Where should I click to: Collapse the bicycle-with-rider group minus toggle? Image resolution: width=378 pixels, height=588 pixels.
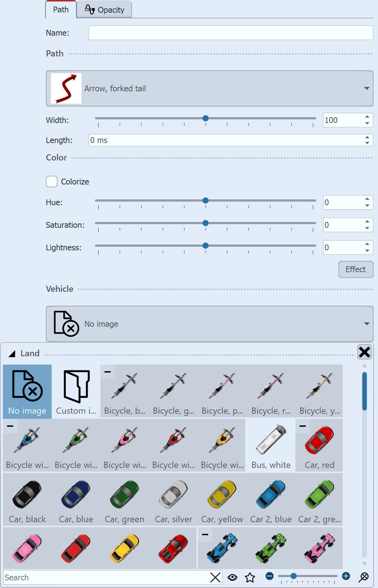point(10,426)
